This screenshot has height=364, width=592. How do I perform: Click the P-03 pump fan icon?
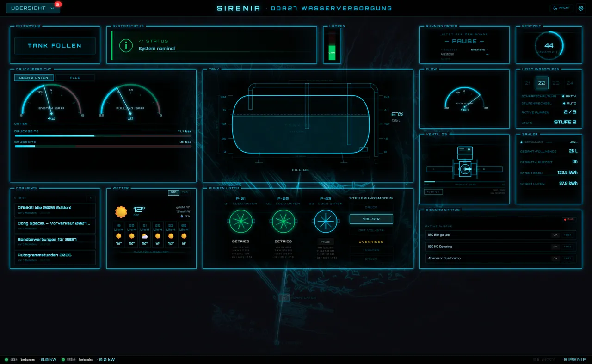tap(326, 222)
